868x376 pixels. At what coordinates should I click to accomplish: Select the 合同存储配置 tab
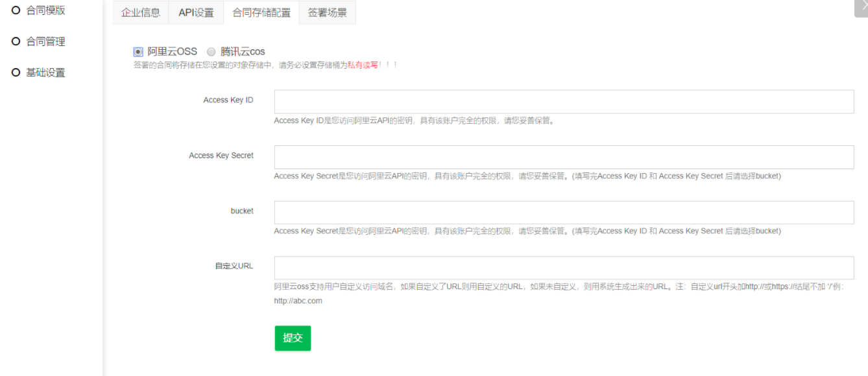pyautogui.click(x=261, y=12)
